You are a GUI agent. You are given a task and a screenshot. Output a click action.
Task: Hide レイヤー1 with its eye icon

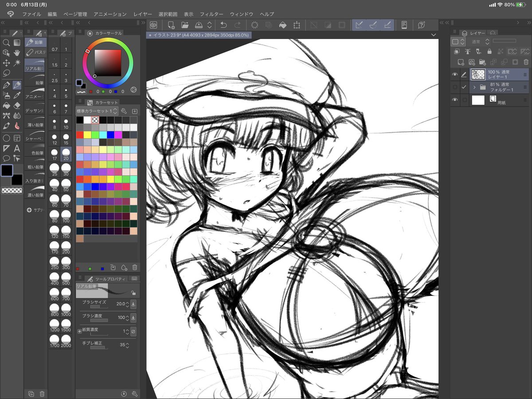point(455,74)
